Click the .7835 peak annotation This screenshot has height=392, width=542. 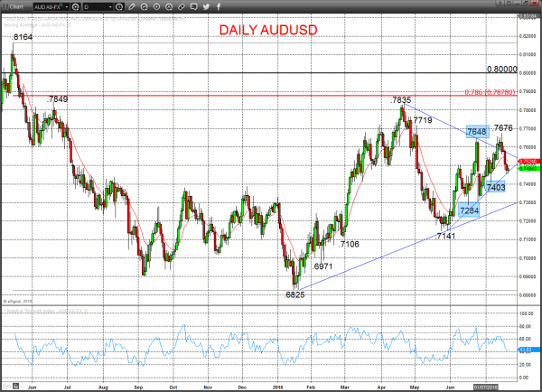click(400, 100)
